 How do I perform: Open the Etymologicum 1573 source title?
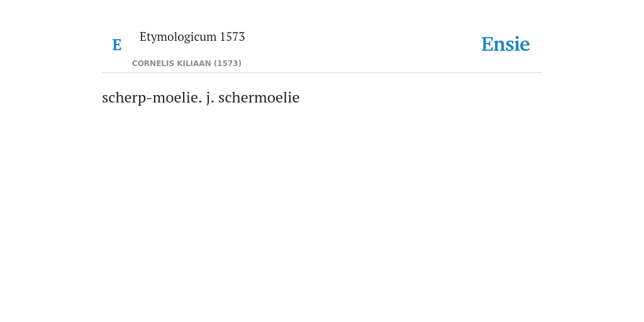pyautogui.click(x=192, y=36)
